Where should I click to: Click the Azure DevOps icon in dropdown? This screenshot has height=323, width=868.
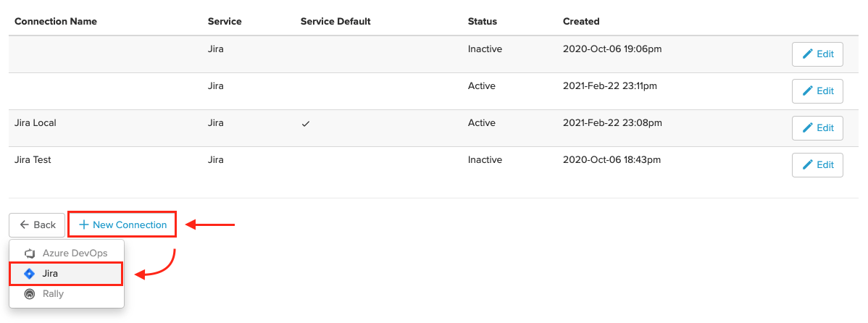30,253
